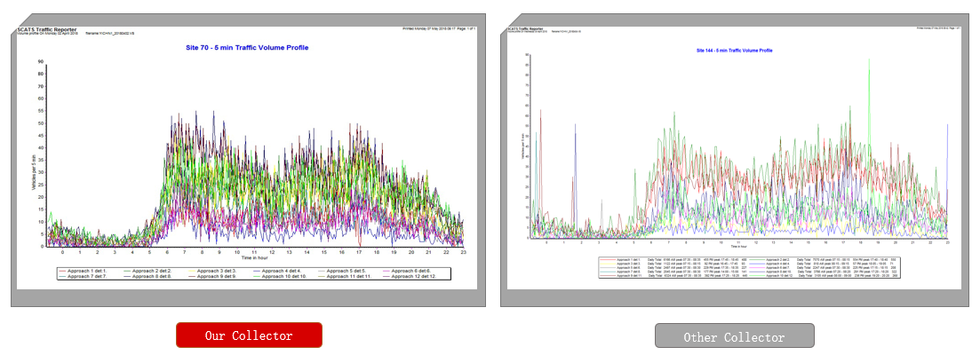Select Approach 12 det 12 in Site 70 legend
The image size is (980, 355).
410,277
